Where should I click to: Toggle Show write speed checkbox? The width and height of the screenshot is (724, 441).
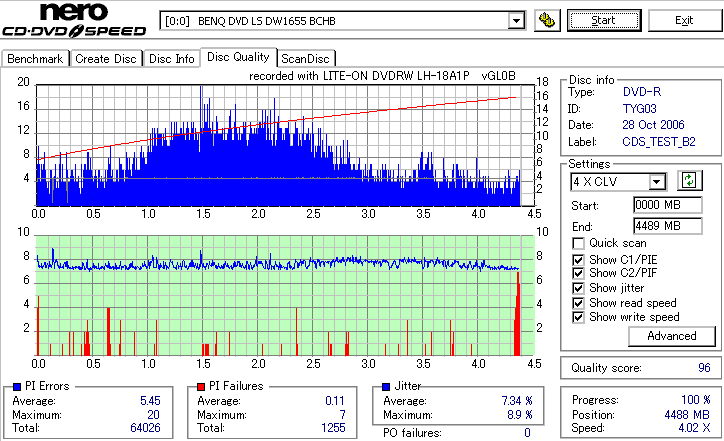point(578,317)
